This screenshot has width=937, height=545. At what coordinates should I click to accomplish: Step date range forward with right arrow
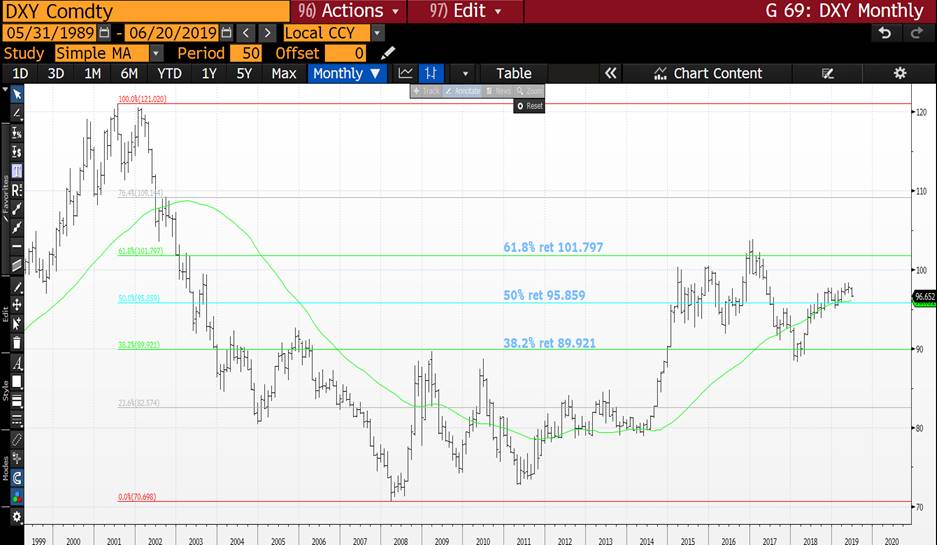268,33
